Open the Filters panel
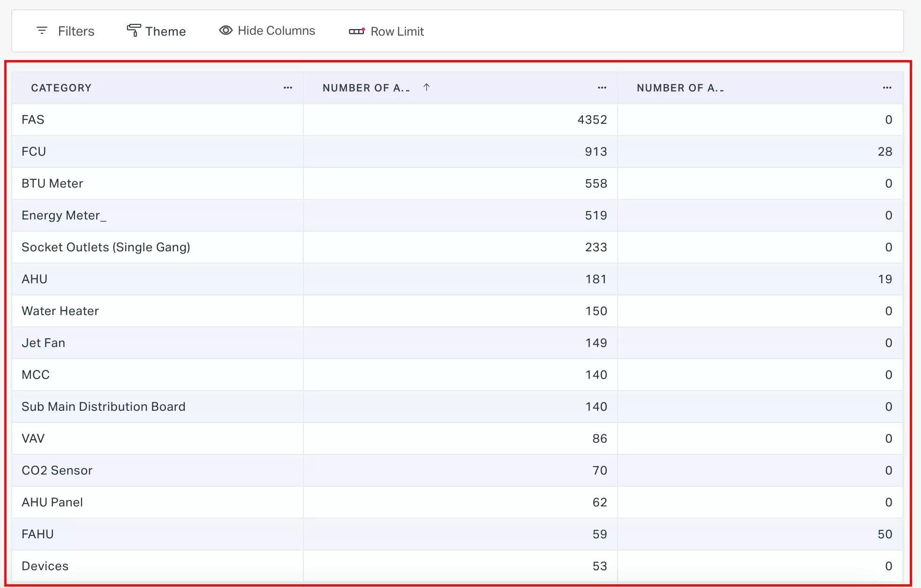The image size is (921, 588). tap(76, 31)
